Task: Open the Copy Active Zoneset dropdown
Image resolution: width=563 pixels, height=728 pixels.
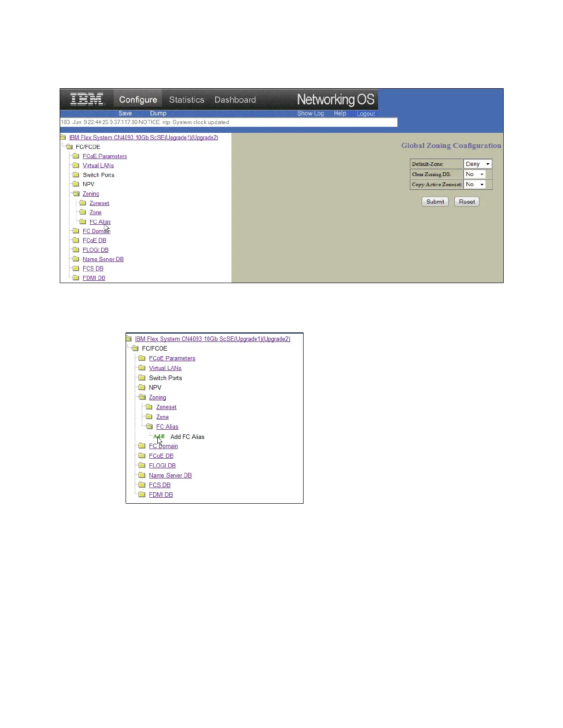Action: [x=475, y=184]
